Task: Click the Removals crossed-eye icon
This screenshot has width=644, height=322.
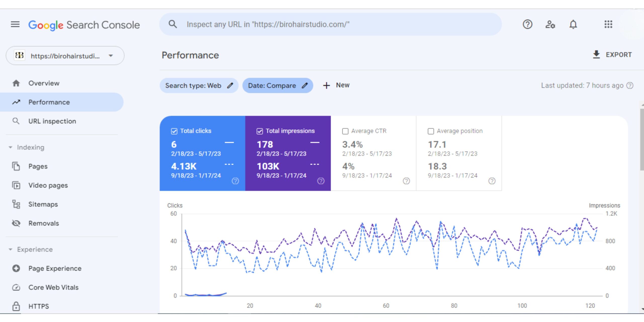Action: pos(16,223)
